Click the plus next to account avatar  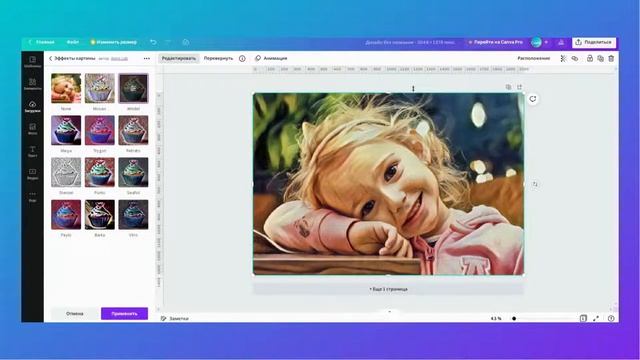(546, 42)
